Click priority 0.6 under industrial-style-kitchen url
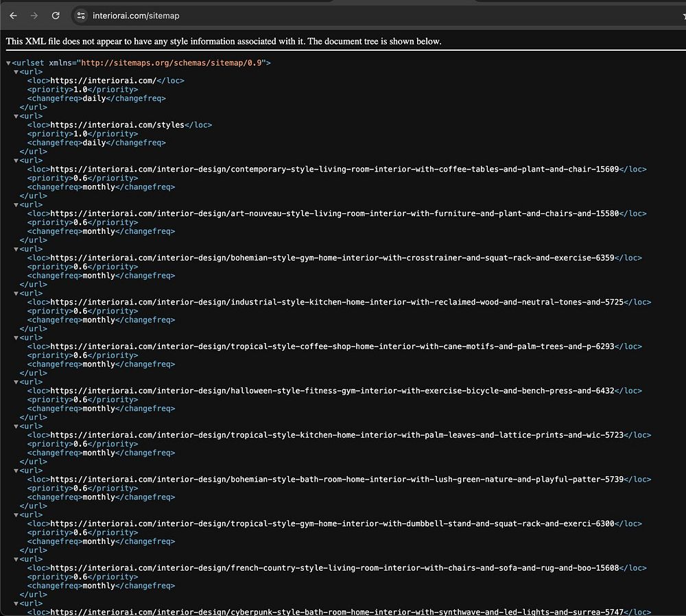This screenshot has width=686, height=616. tap(80, 311)
